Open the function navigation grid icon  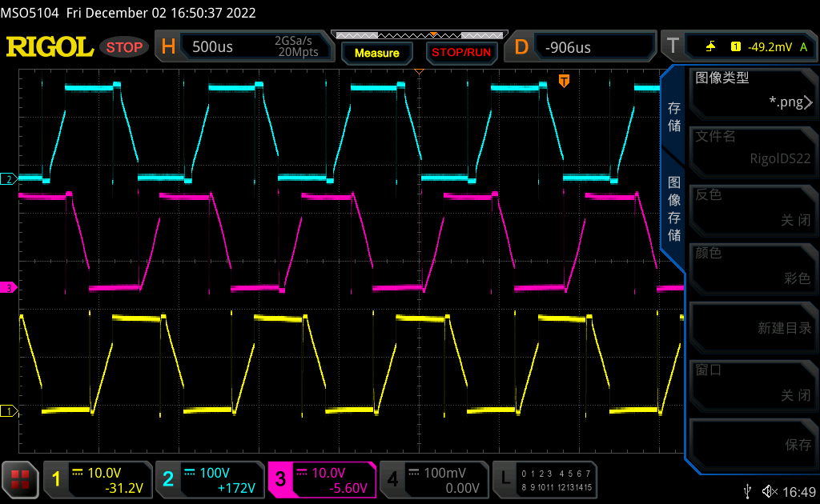point(20,480)
